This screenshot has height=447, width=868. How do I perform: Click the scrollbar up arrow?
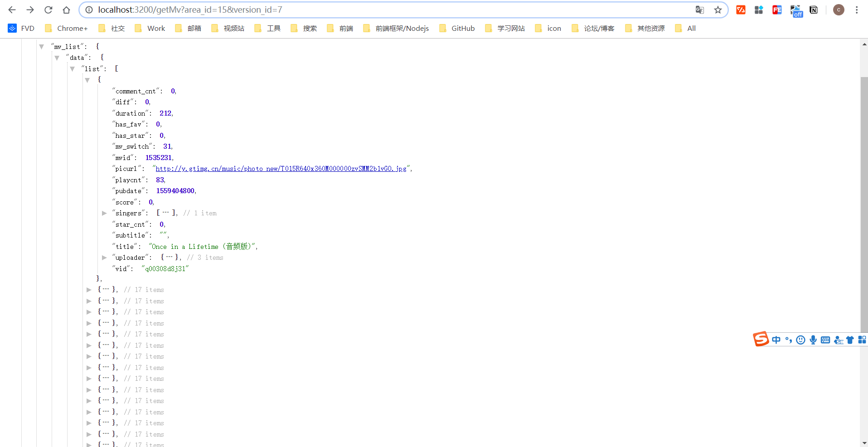pyautogui.click(x=864, y=44)
